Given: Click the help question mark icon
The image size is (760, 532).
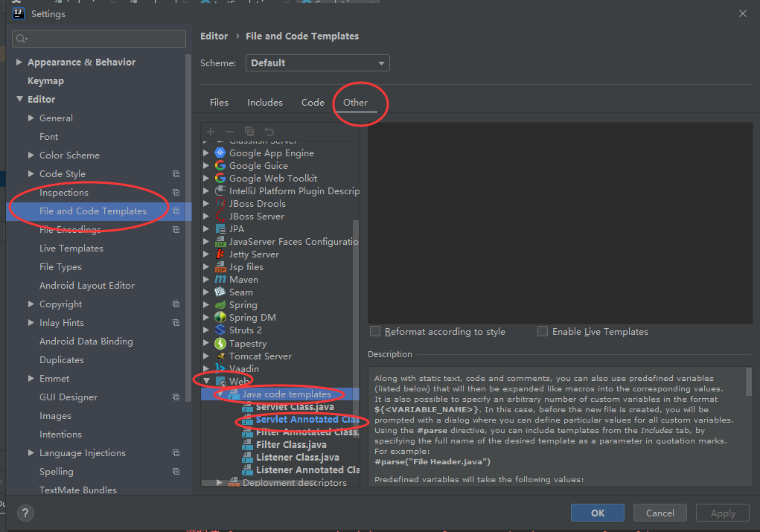Looking at the screenshot, I should pos(25,513).
